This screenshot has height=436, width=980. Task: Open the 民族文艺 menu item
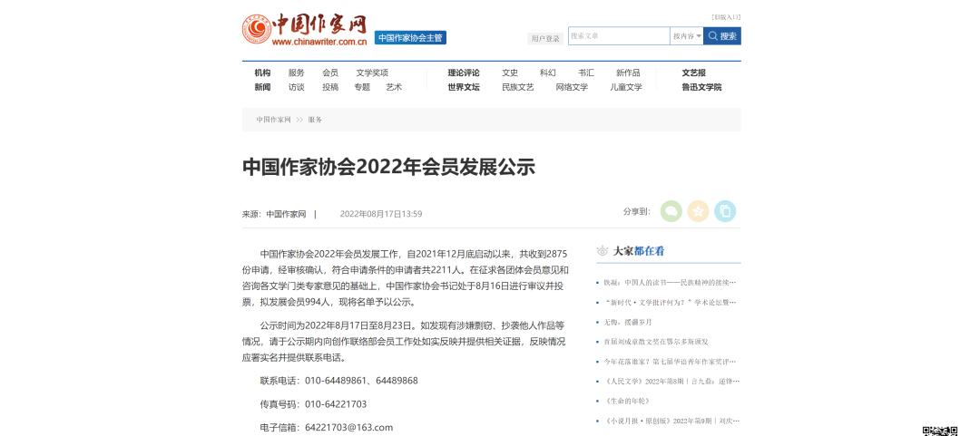(x=518, y=87)
